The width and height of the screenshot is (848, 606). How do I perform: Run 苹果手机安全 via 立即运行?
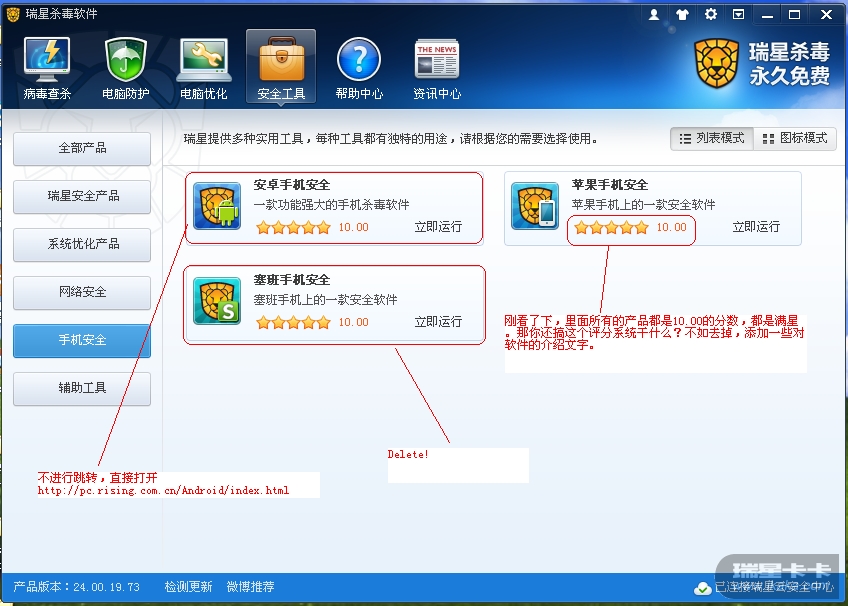pyautogui.click(x=756, y=227)
